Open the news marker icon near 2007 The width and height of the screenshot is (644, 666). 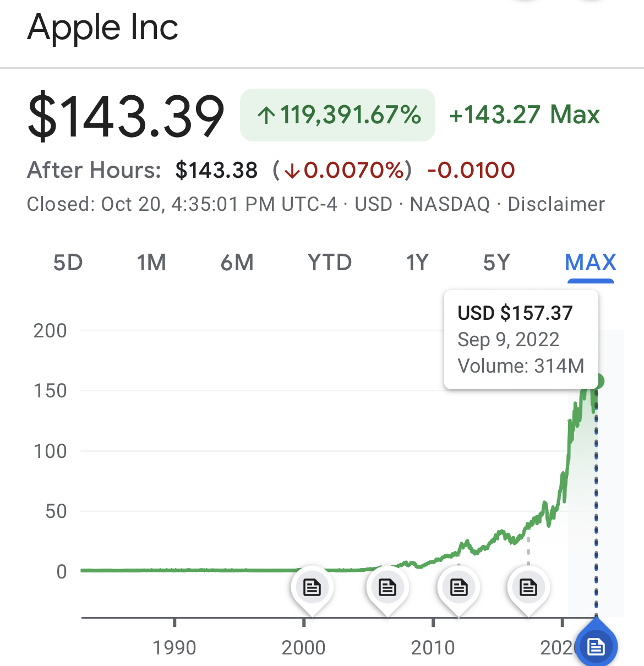pos(388,588)
